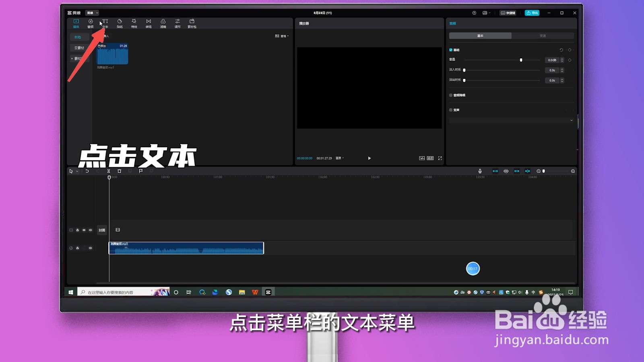
Task: Lock the cover video track
Action: tap(78, 230)
